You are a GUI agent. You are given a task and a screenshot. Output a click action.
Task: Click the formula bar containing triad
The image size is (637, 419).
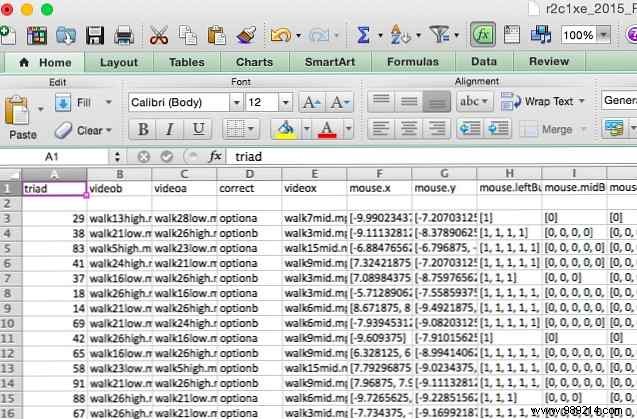coord(431,156)
